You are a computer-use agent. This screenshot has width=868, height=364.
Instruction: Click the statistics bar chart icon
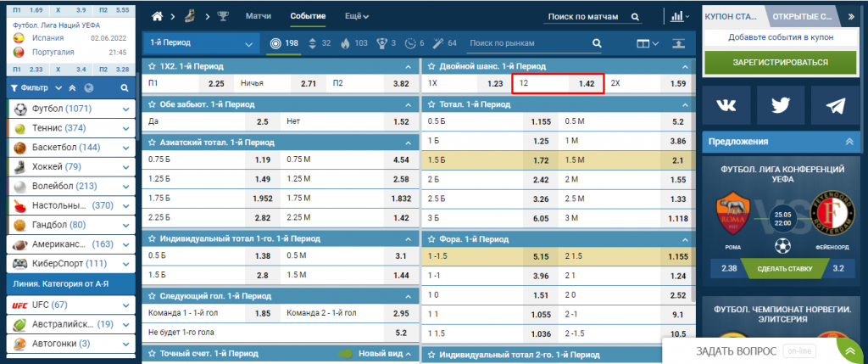tap(676, 16)
